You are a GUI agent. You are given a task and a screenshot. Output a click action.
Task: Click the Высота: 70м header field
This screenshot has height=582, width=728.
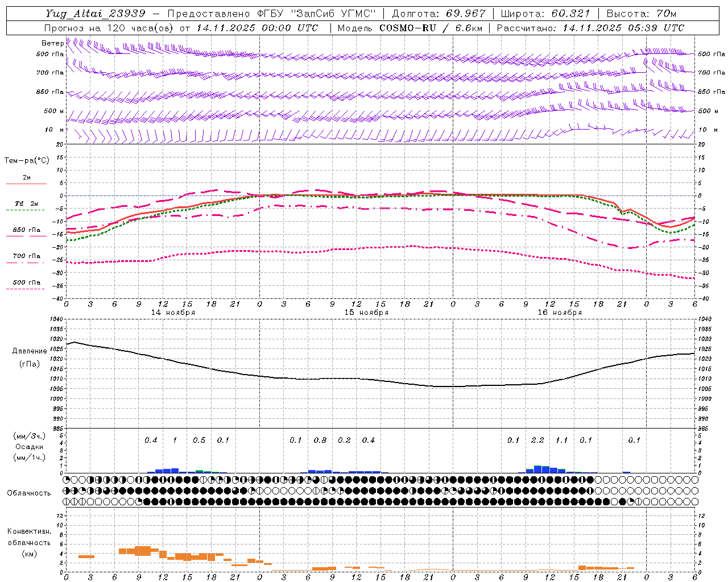point(642,14)
